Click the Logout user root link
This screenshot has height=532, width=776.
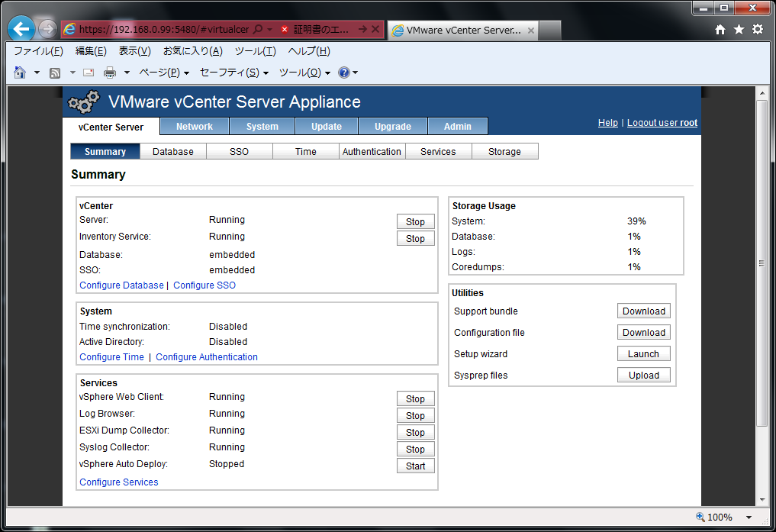point(662,123)
